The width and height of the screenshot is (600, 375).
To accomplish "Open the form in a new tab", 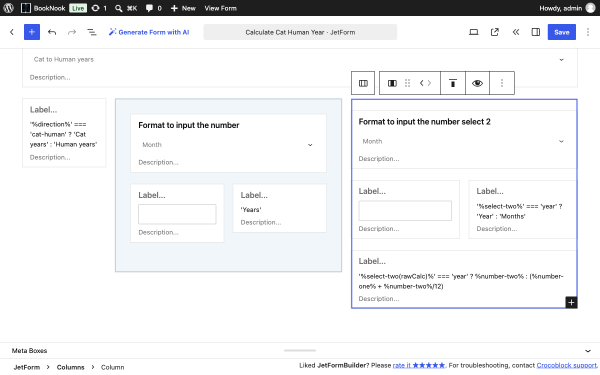I will [x=495, y=32].
